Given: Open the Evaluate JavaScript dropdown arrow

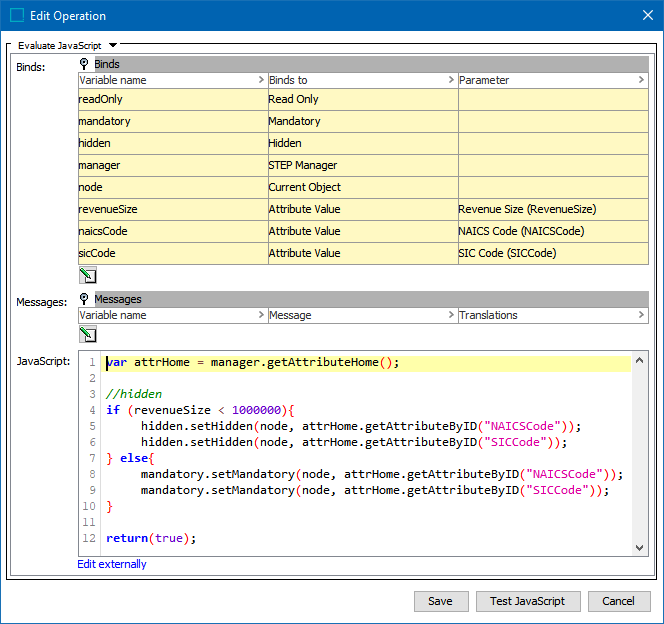Looking at the screenshot, I should [113, 45].
